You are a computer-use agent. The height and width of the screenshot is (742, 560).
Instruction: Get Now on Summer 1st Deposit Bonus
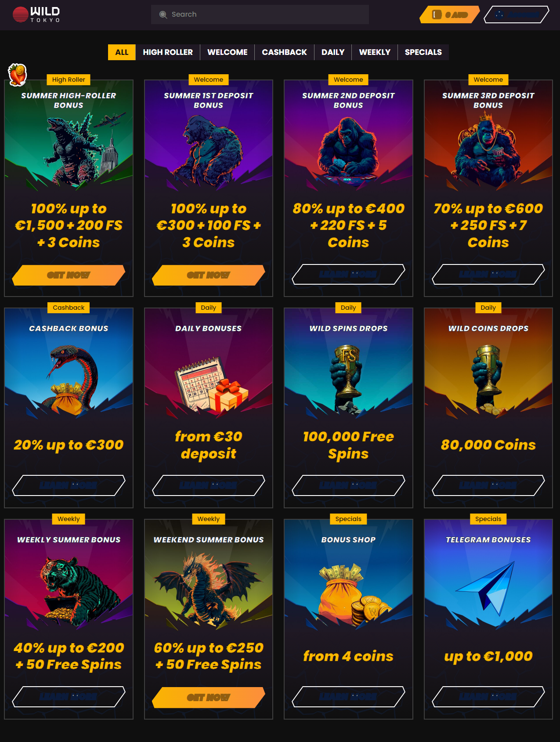209,275
